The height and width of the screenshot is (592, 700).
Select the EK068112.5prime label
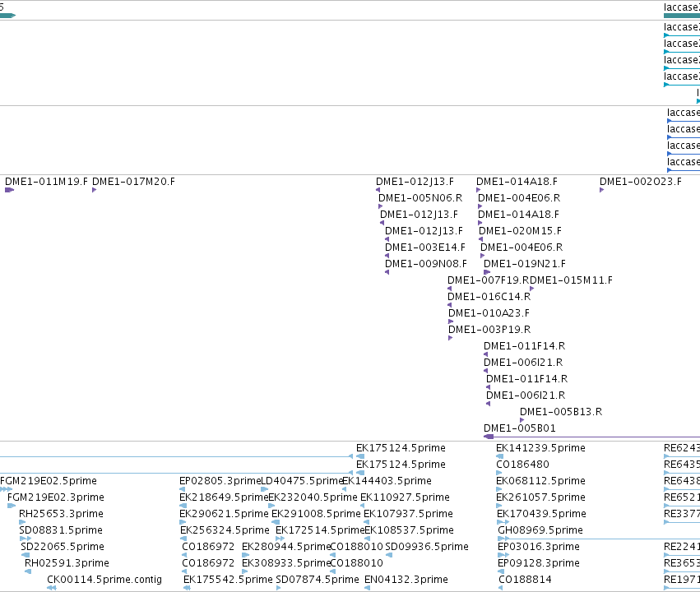540,481
